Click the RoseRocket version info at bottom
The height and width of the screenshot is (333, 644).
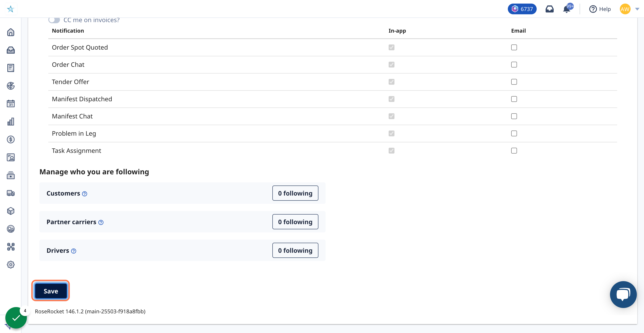(x=90, y=311)
